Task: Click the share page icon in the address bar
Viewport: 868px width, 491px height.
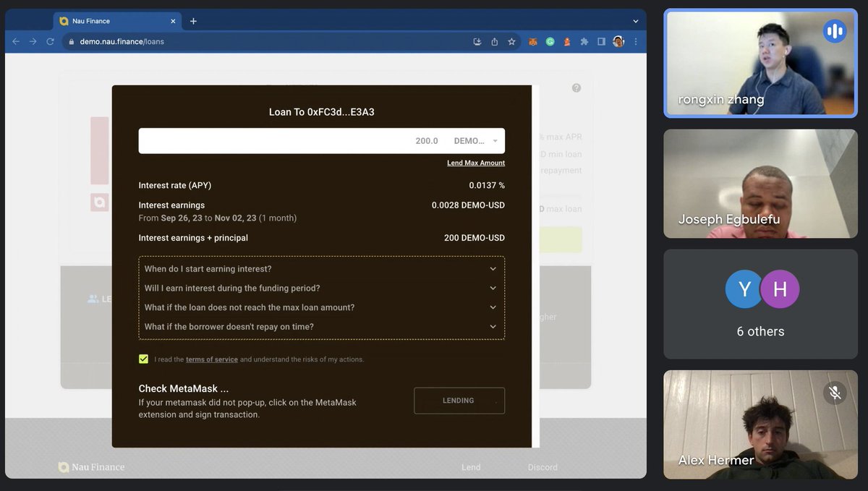Action: [x=495, y=42]
